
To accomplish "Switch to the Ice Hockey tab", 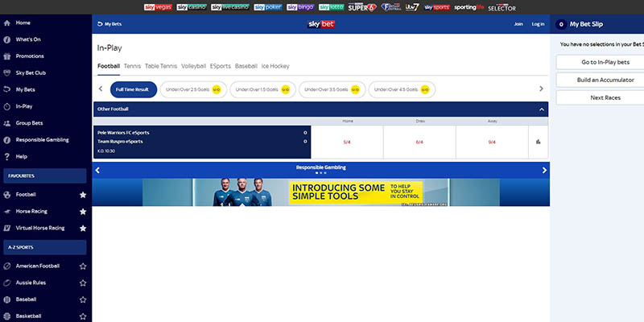I will [x=275, y=66].
